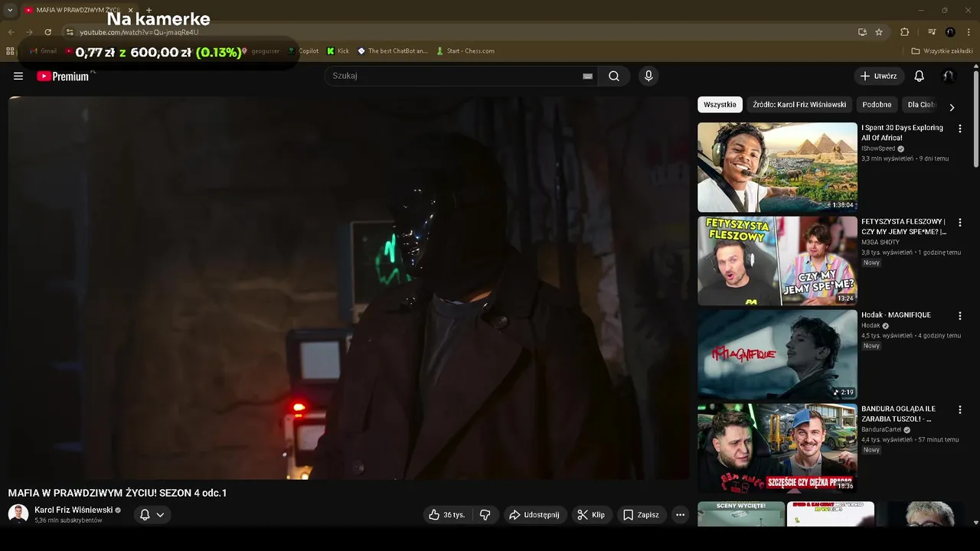The width and height of the screenshot is (980, 551).
Task: Open more actions three-dot menu below the video
Action: coord(680,515)
